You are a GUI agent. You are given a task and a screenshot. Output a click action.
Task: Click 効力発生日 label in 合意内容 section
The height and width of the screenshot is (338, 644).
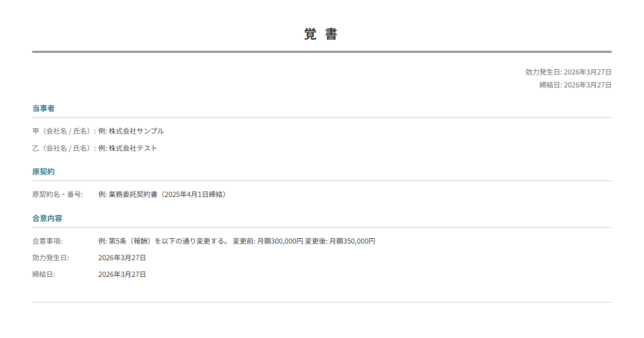click(50, 258)
